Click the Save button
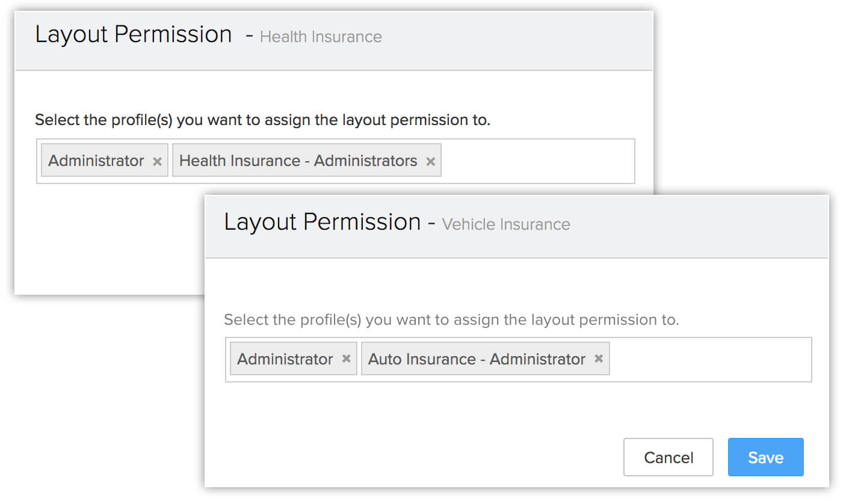The height and width of the screenshot is (504, 852). click(x=765, y=457)
